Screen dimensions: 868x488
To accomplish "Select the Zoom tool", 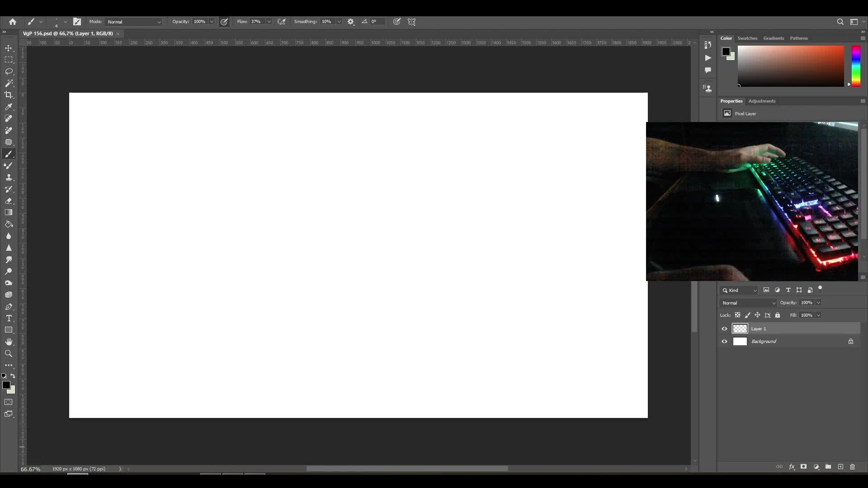I will 9,353.
